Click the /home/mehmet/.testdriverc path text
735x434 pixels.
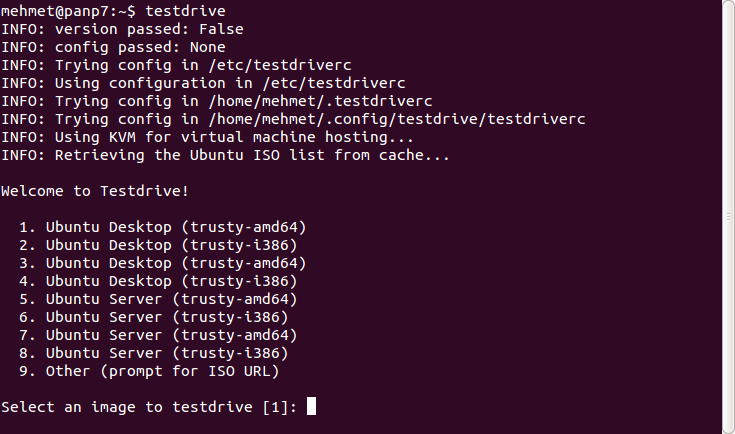pyautogui.click(x=321, y=101)
